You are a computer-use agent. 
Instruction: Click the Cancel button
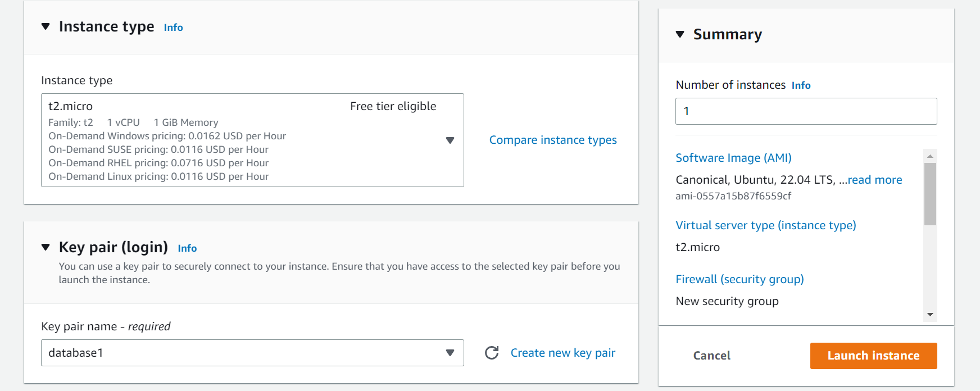point(711,356)
